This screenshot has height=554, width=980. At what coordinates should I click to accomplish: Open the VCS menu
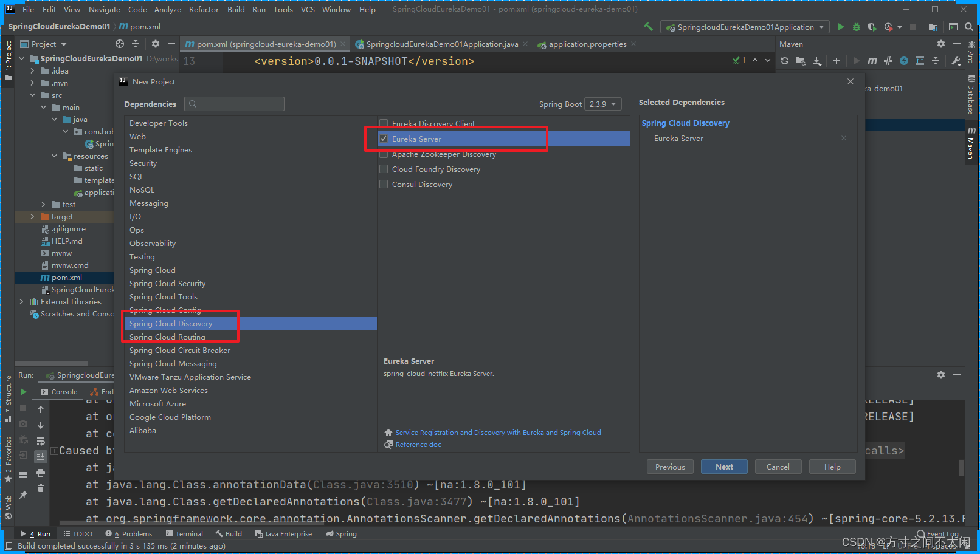click(x=308, y=9)
